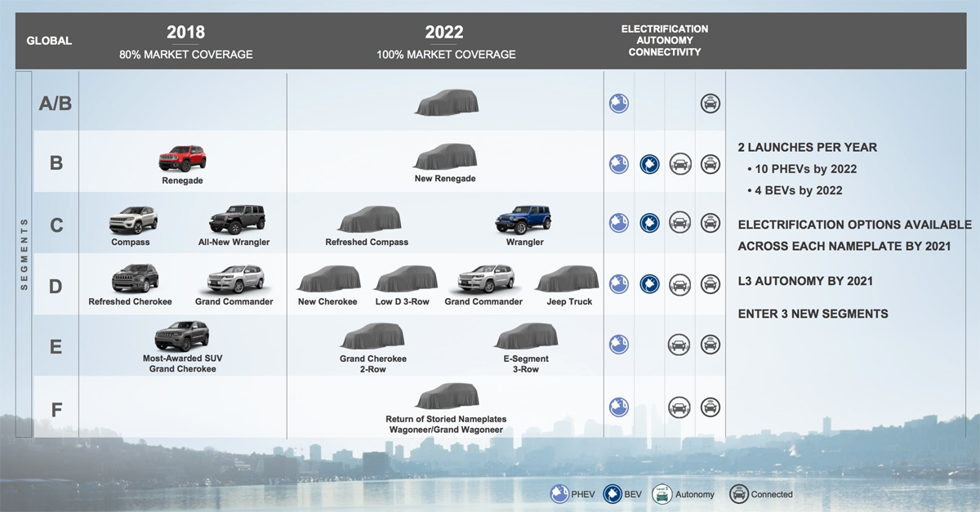Viewport: 980px width, 512px height.
Task: Click the GLOBAL header label
Action: [x=49, y=41]
